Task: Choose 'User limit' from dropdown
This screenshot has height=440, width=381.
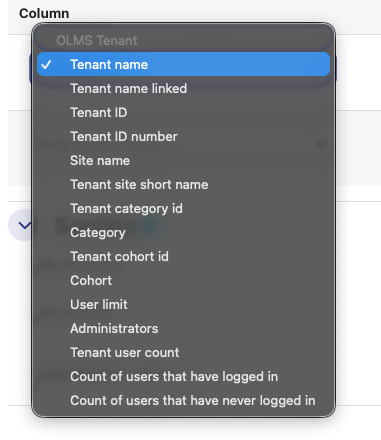Action: 183,304
